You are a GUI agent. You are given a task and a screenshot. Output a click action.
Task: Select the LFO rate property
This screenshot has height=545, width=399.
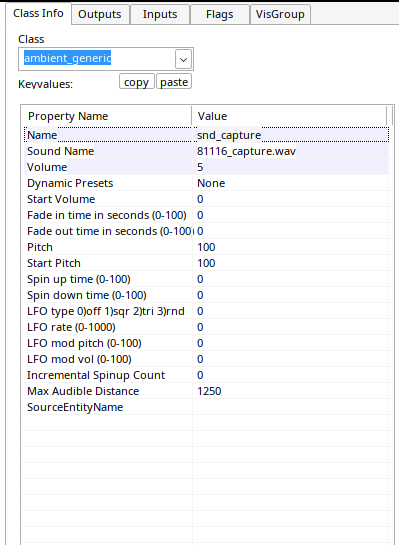click(109, 327)
